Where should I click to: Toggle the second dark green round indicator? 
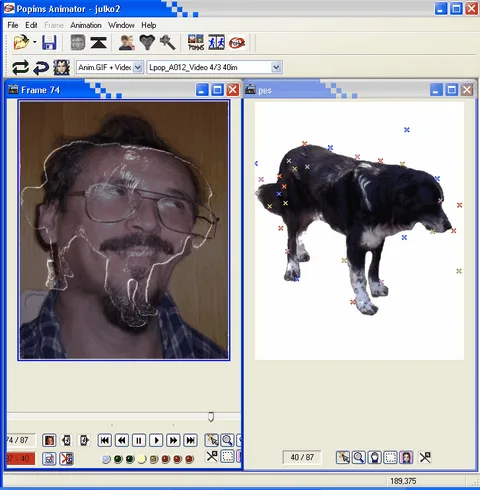(130, 459)
